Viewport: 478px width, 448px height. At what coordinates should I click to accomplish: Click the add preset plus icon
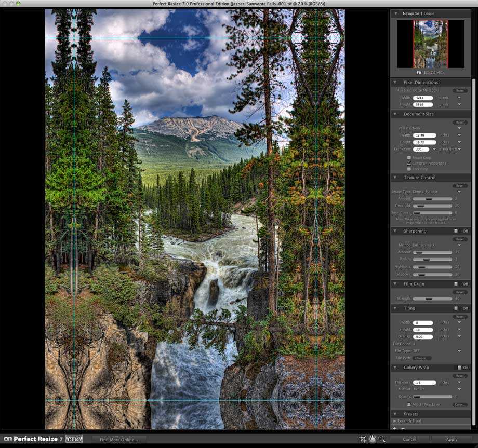point(395,429)
